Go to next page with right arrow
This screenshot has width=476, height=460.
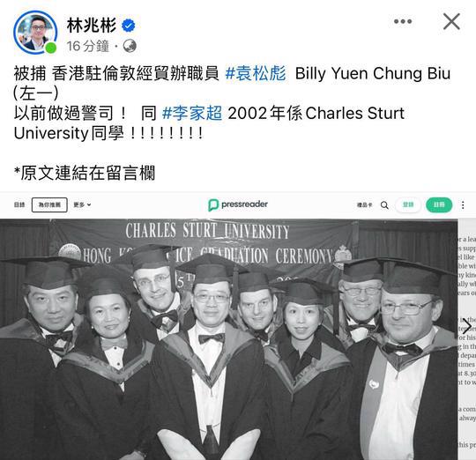467,326
